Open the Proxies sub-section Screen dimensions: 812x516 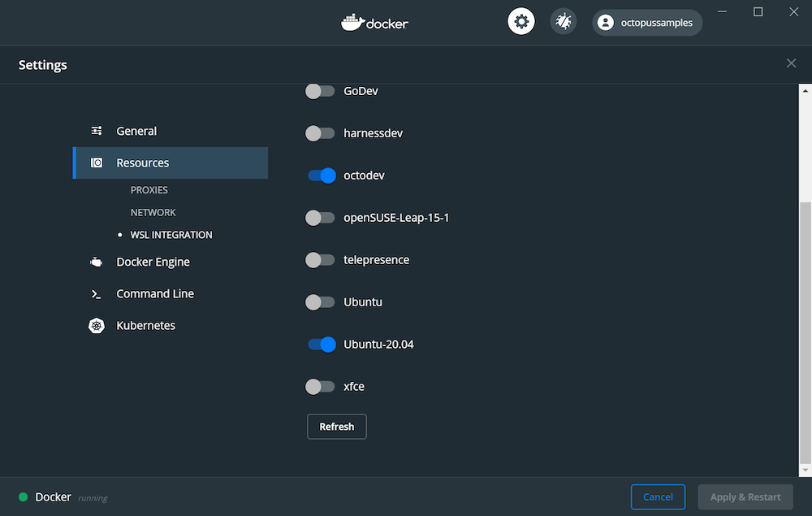point(149,190)
